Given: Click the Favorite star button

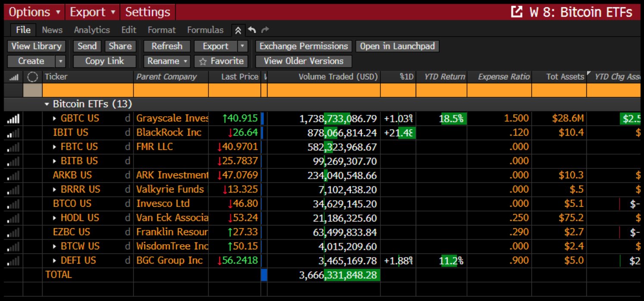Looking at the screenshot, I should point(221,61).
